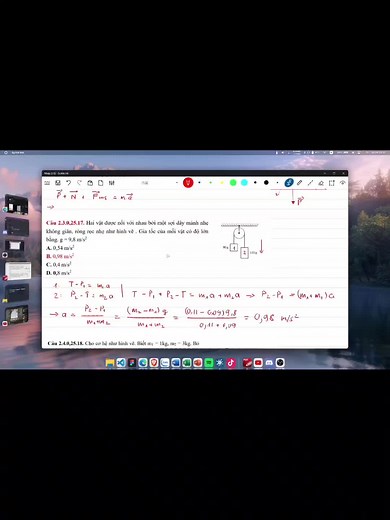This screenshot has width=390, height=520.
Task: Undo the last pen stroke
Action: click(x=68, y=183)
